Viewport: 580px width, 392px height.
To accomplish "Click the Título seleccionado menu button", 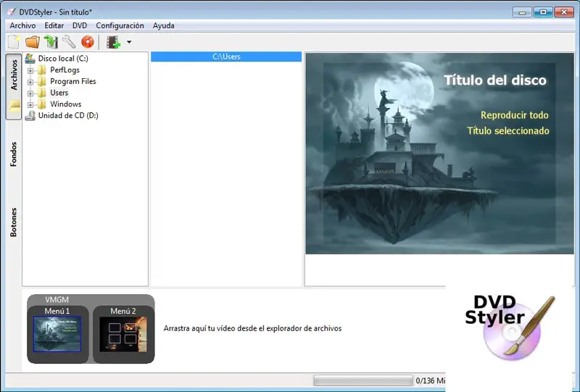I will (x=508, y=130).
